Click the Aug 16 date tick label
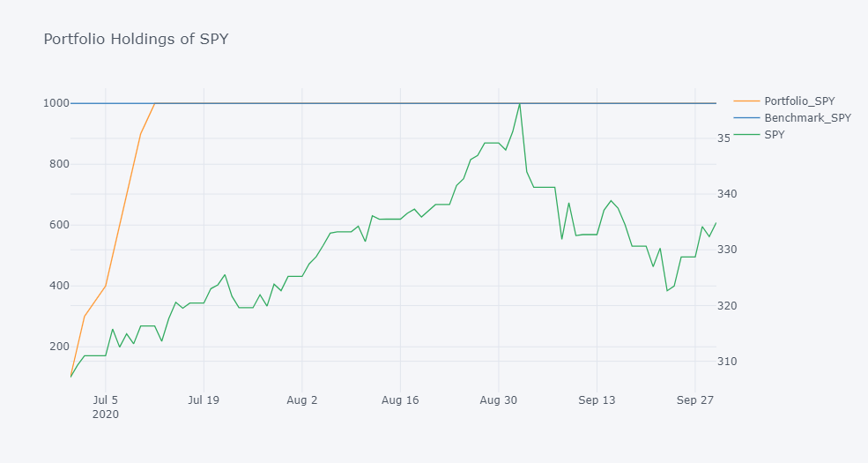 (x=400, y=400)
